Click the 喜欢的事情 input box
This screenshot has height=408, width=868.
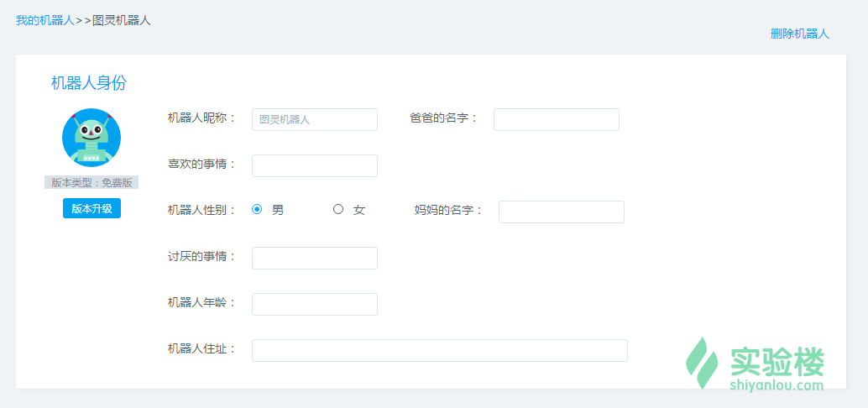[x=314, y=166]
